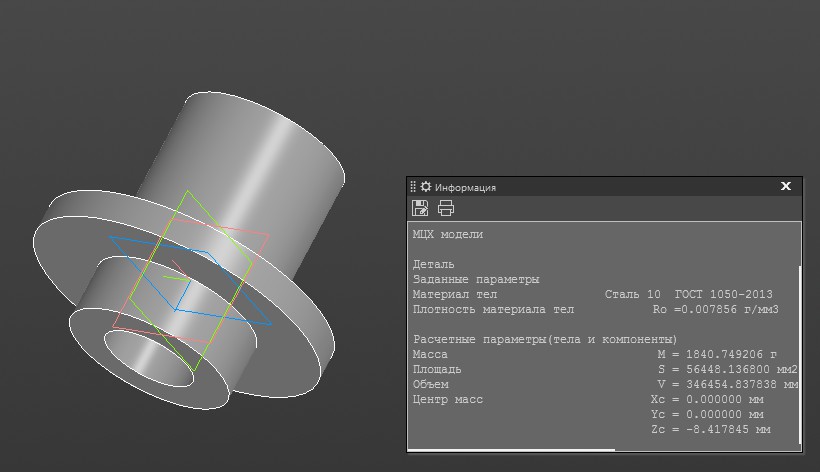The image size is (820, 472).
Task: Grab the Информация panel drag handle
Action: tap(413, 187)
